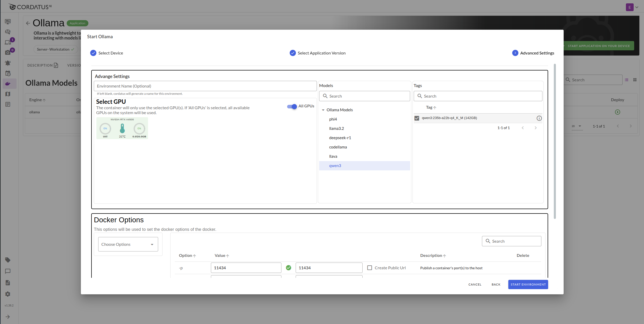This screenshot has width=644, height=324.
Task: Focus the Models search field
Action: [364, 96]
